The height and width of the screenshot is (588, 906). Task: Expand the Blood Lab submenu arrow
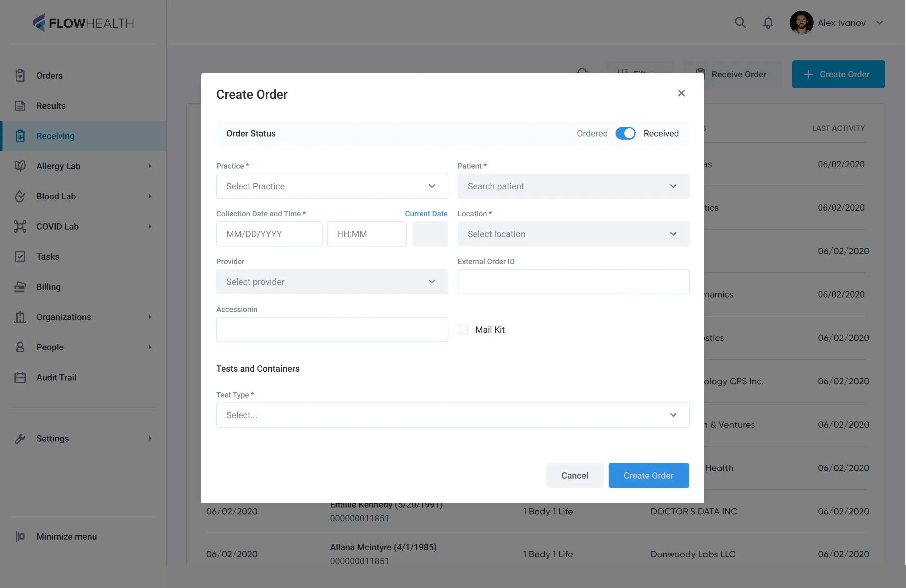coord(150,196)
